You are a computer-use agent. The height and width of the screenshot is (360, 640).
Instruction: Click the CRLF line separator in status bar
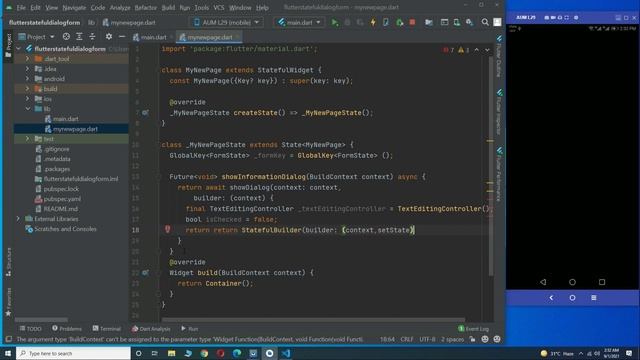tap(407, 339)
